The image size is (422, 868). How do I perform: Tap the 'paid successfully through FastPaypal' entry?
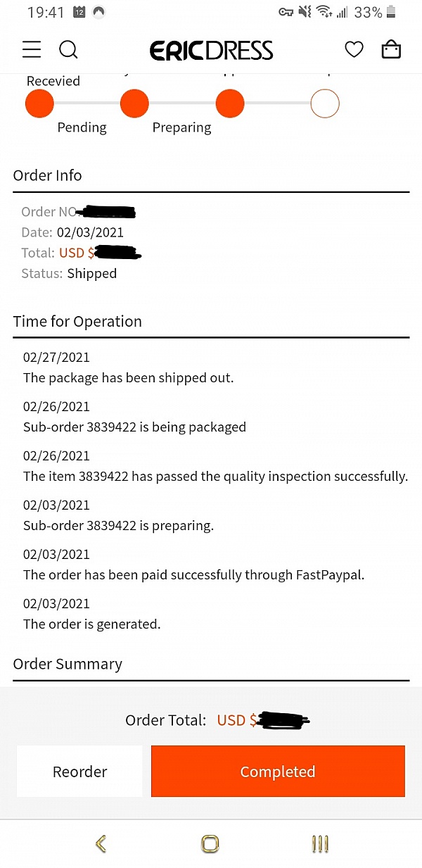193,565
